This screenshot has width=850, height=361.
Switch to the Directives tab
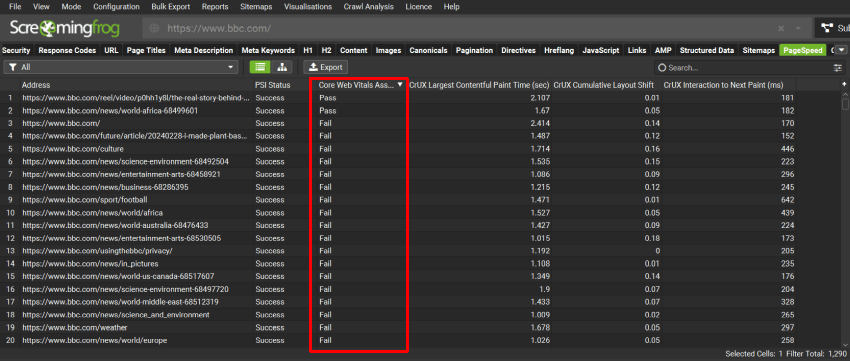click(x=518, y=50)
